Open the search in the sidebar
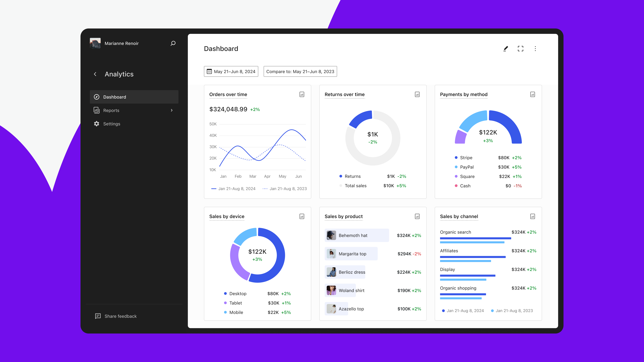 [173, 43]
